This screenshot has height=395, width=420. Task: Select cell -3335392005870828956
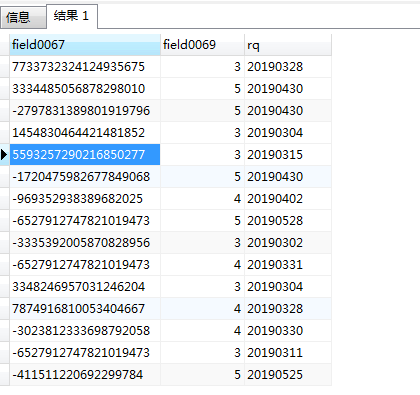[x=85, y=243]
